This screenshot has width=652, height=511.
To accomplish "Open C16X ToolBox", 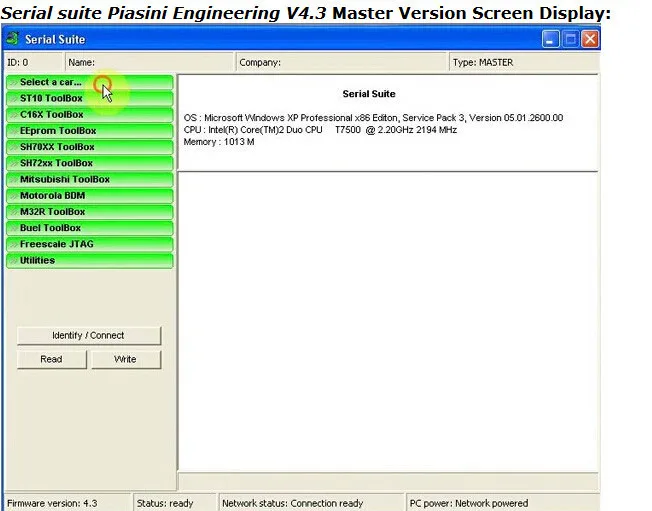I will 89,115.
